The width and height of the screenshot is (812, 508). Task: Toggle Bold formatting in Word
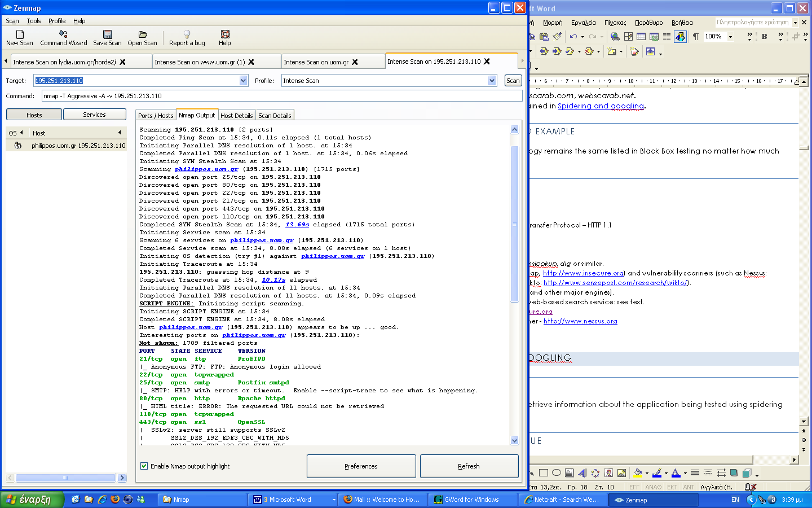[x=764, y=36]
